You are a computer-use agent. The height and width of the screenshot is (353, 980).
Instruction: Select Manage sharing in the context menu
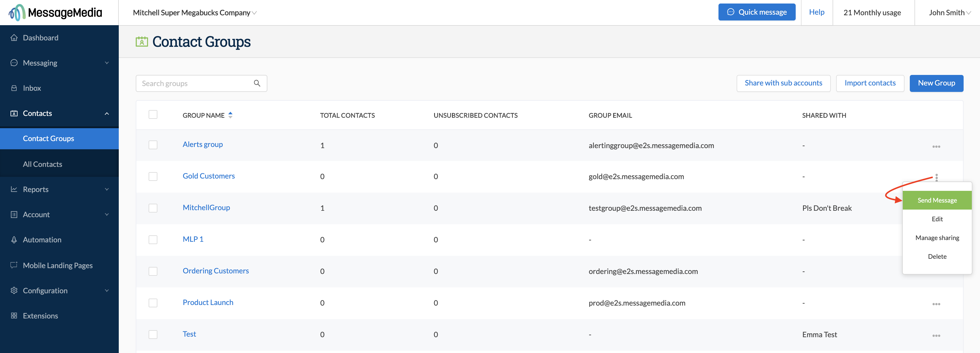point(937,238)
